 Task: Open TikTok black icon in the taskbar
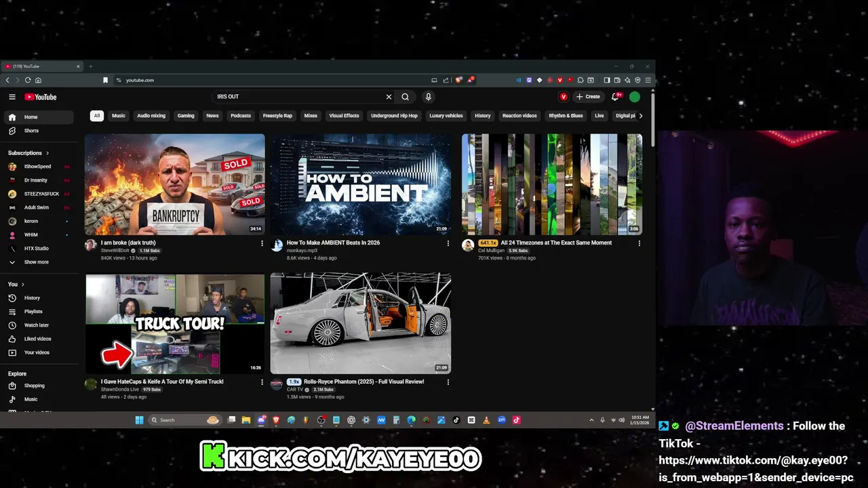456,420
